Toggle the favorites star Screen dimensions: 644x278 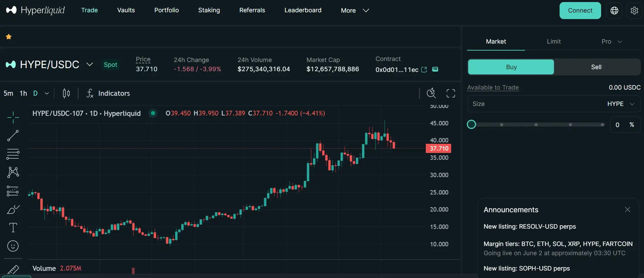(x=9, y=37)
